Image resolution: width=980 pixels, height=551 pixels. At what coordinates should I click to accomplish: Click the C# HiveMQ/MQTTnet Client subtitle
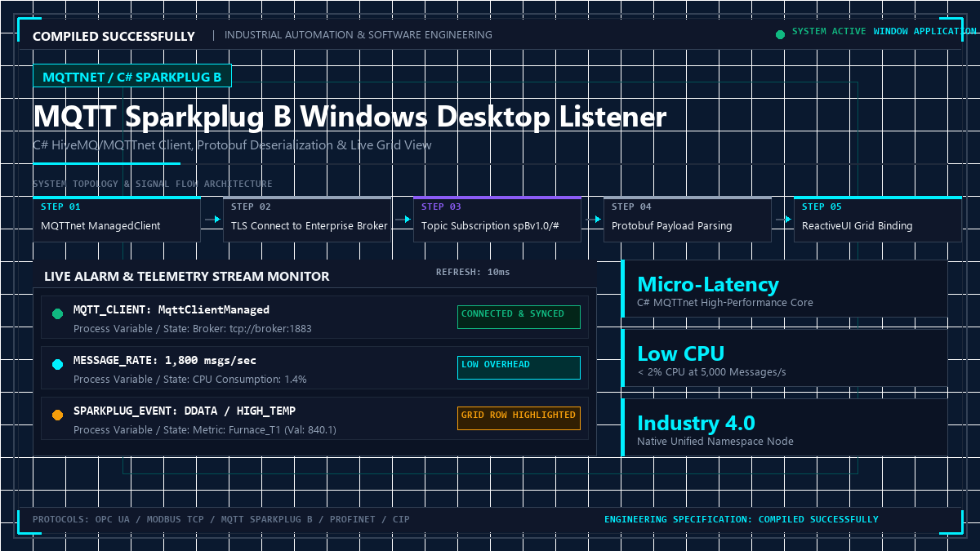[x=233, y=145]
